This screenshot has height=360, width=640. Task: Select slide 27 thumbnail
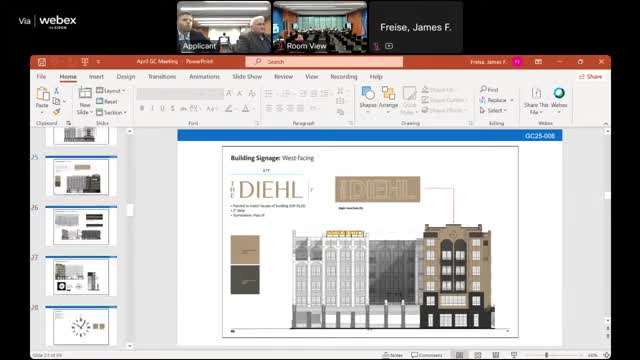coord(81,277)
